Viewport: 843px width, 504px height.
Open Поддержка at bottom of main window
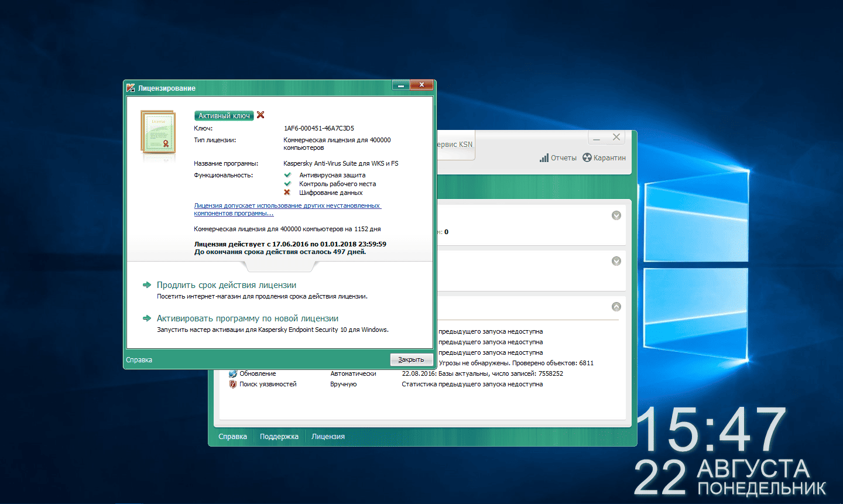point(279,437)
